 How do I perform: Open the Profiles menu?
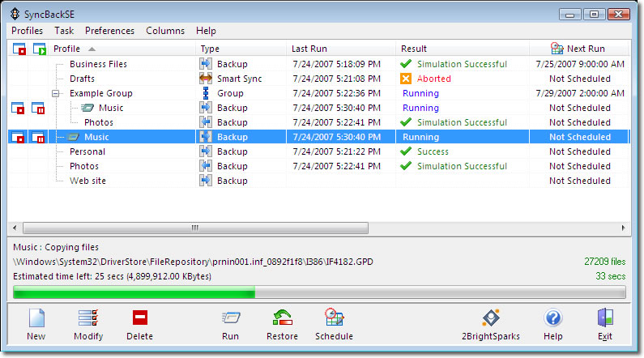coord(28,31)
